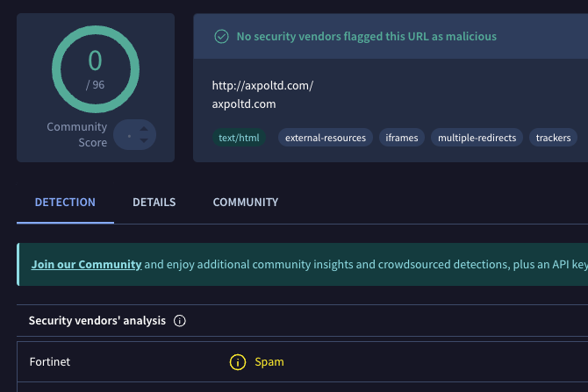Viewport: 588px width, 392px height.
Task: Click the external-resources tag
Action: [x=326, y=138]
